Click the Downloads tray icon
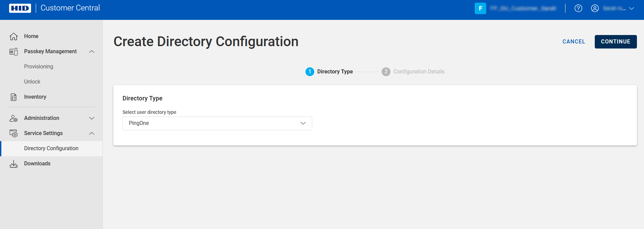 [13, 164]
